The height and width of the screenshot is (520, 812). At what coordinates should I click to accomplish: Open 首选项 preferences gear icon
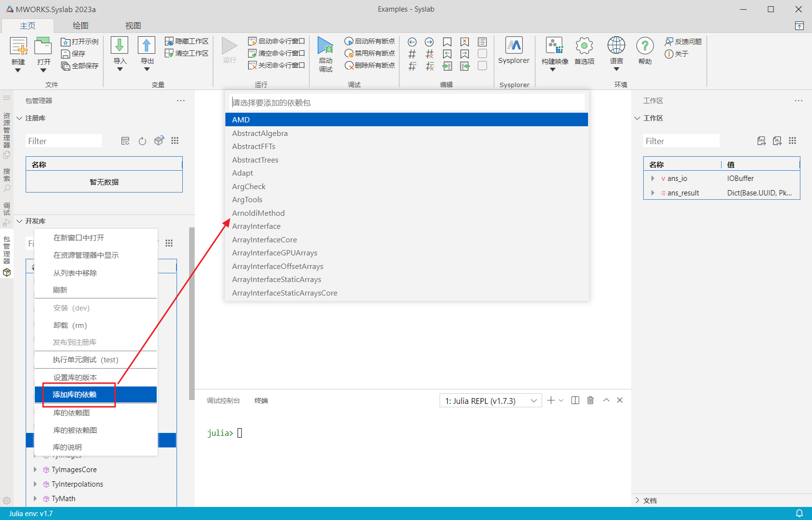pos(584,46)
